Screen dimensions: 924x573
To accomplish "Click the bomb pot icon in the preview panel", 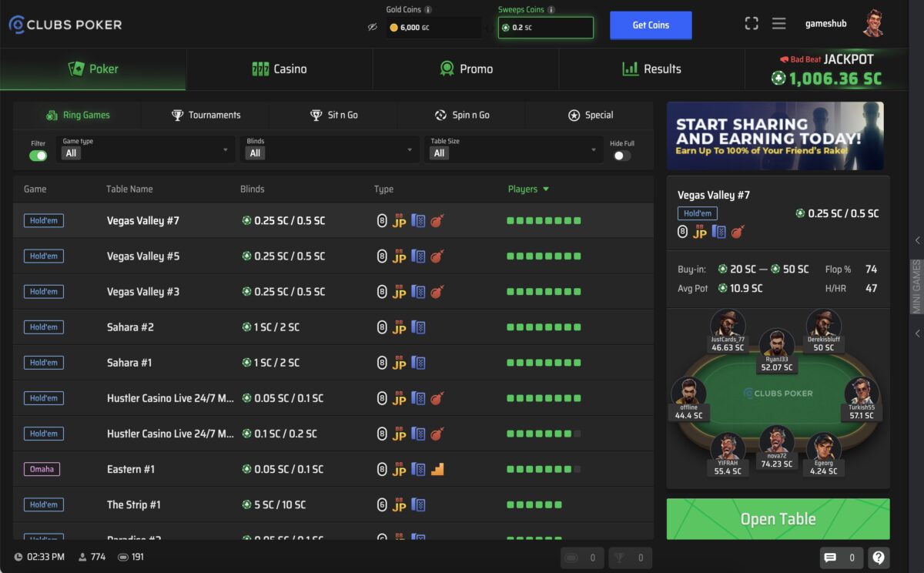I will click(x=738, y=231).
